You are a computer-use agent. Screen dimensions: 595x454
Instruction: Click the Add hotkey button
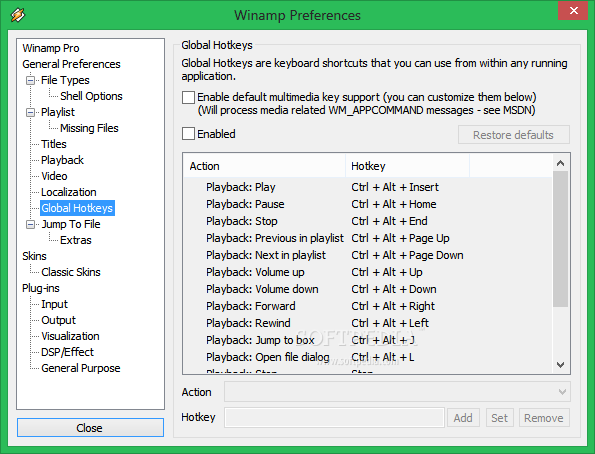(x=463, y=418)
